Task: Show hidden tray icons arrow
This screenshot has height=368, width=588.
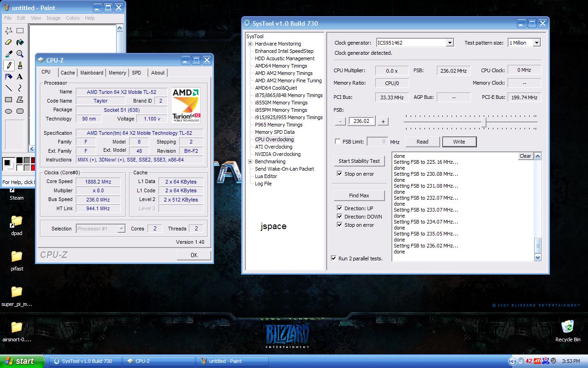Action: (x=513, y=361)
